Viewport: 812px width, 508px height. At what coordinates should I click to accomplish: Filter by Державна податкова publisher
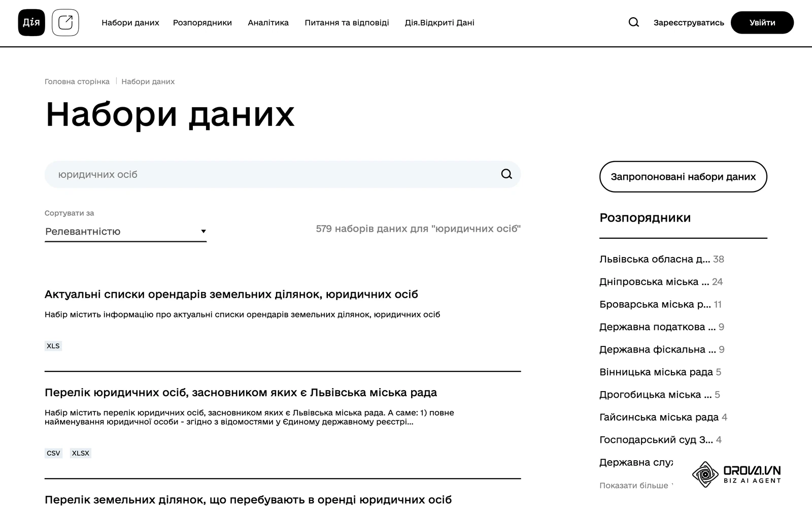[662, 327]
